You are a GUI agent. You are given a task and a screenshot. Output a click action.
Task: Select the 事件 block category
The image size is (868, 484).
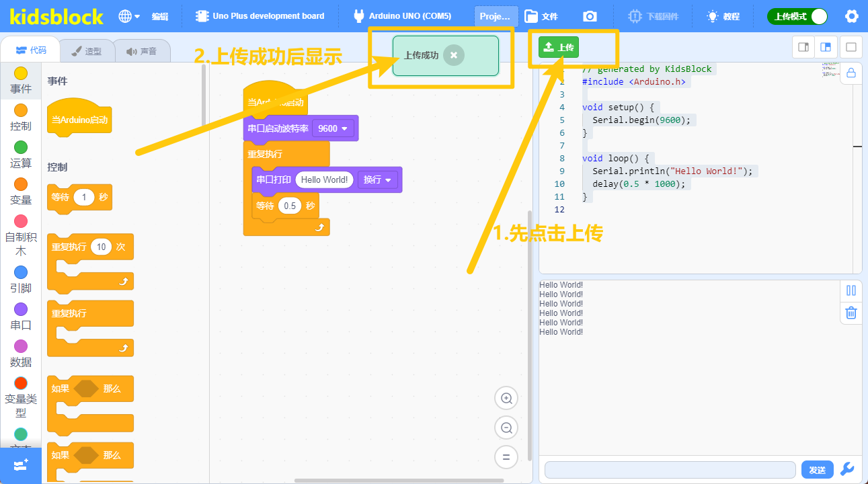point(21,81)
